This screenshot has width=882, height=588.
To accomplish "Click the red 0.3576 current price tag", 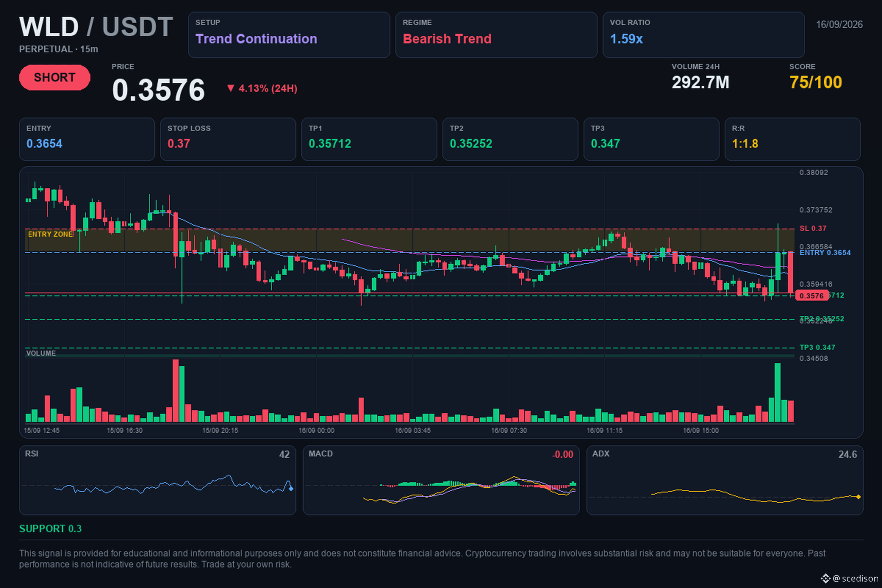I will 811,295.
